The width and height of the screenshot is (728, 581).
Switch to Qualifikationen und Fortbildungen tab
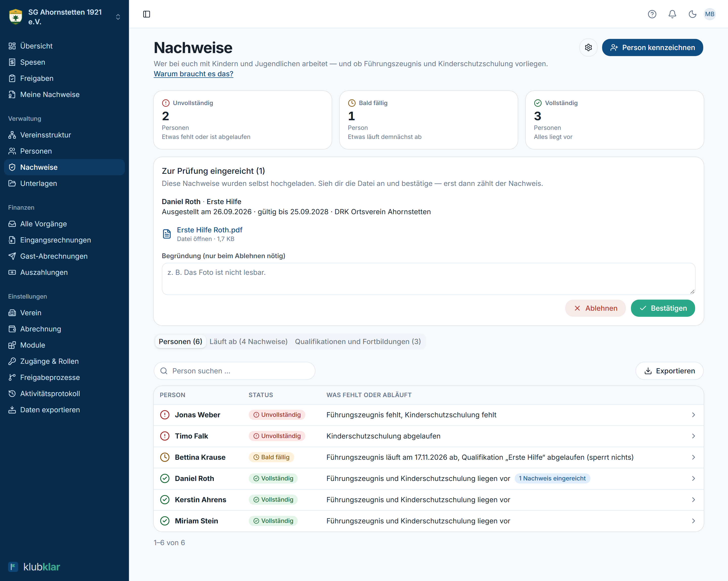coord(358,342)
